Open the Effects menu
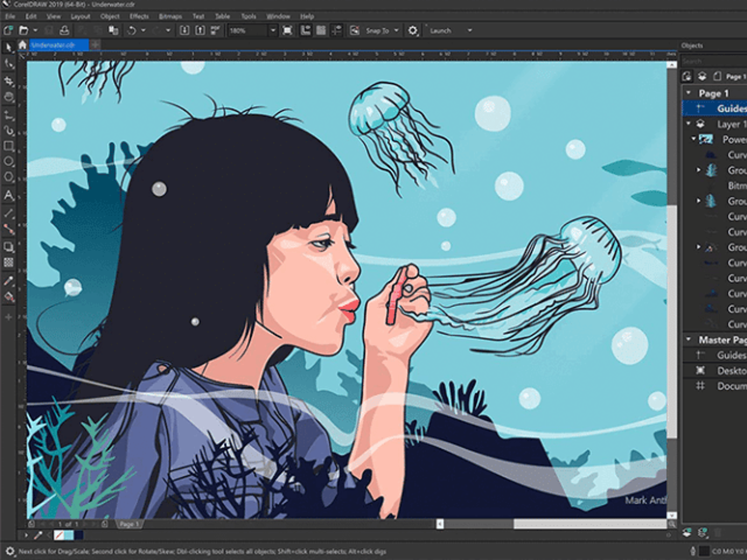The height and width of the screenshot is (560, 747). pos(139,16)
